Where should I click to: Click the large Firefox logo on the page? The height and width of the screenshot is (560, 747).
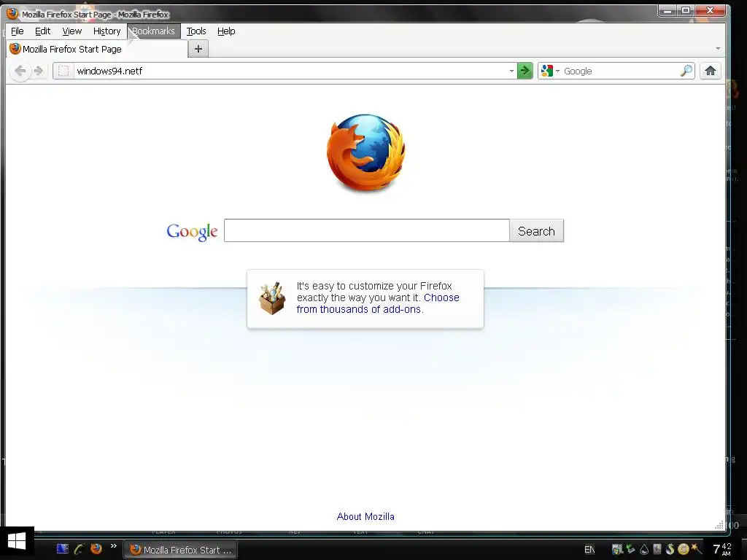(x=366, y=153)
